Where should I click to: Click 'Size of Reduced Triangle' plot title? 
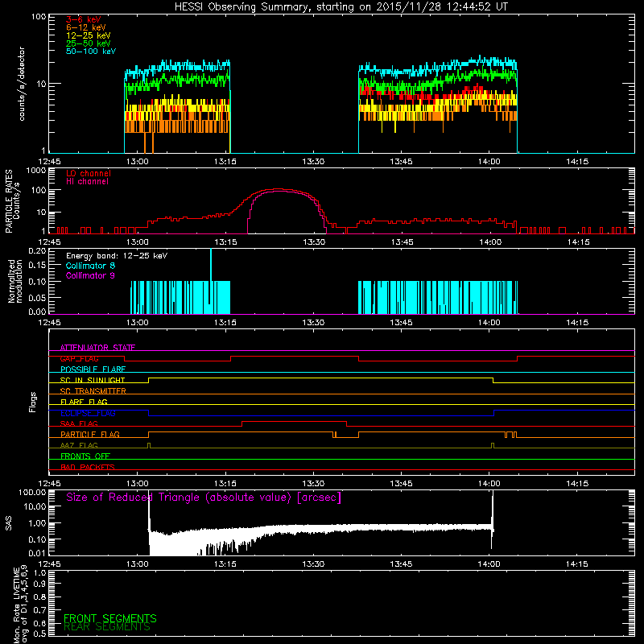(x=204, y=497)
